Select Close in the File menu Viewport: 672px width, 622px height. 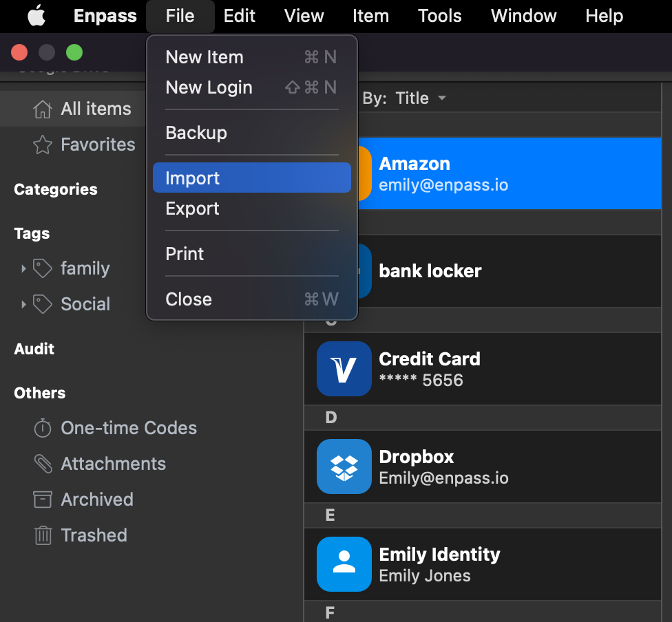251,299
